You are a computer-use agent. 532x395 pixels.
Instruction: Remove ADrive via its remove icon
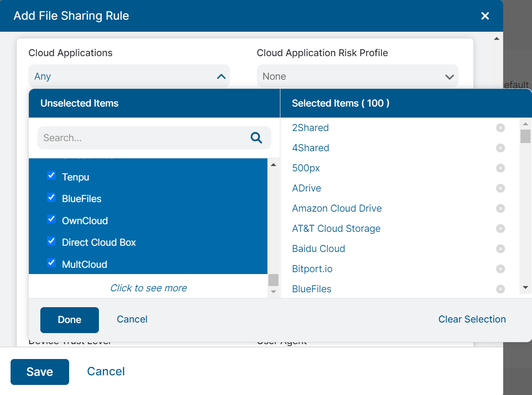click(500, 188)
